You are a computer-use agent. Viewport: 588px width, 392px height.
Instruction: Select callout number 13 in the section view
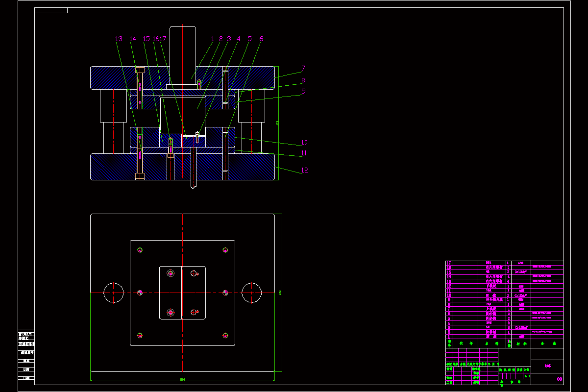(x=118, y=39)
